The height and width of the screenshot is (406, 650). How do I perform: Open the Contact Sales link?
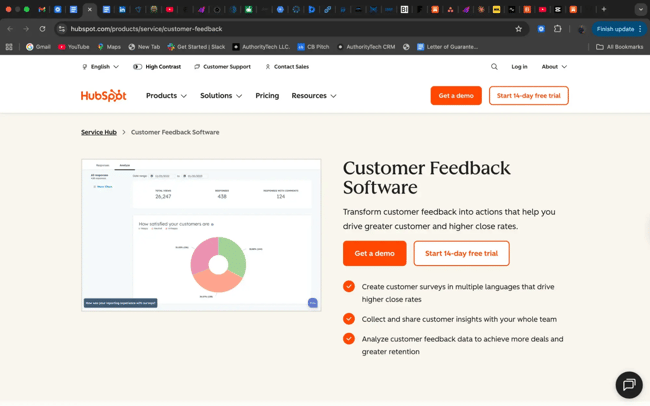pos(287,66)
